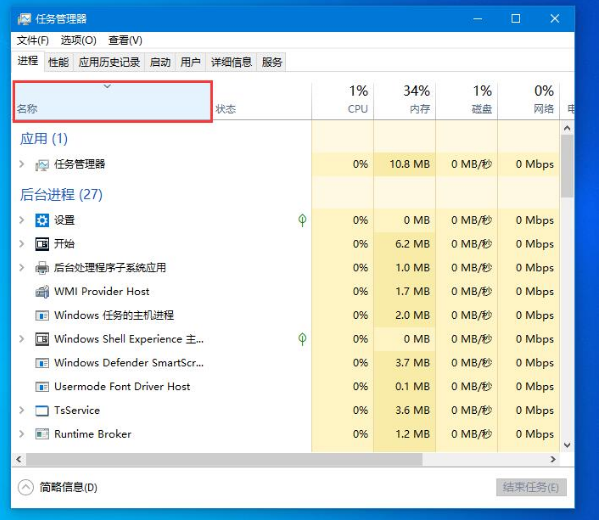Open the 选项(O) menu
The height and width of the screenshot is (520, 600).
click(78, 40)
